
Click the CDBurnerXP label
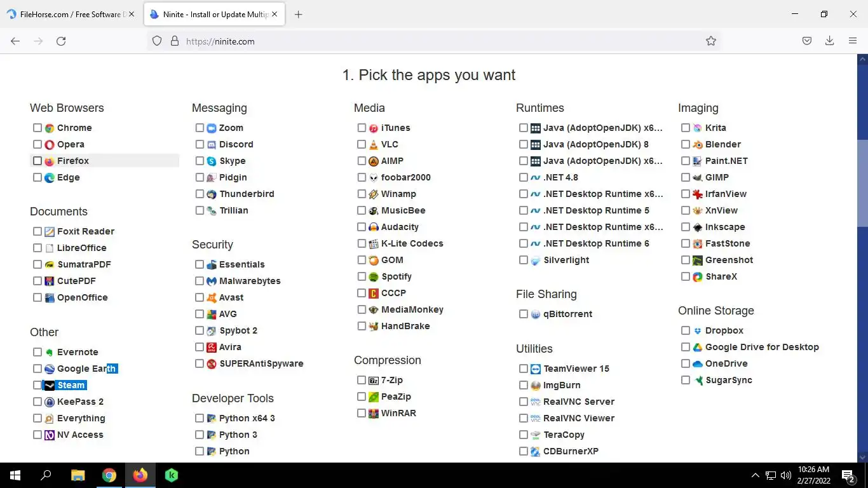[x=571, y=451]
